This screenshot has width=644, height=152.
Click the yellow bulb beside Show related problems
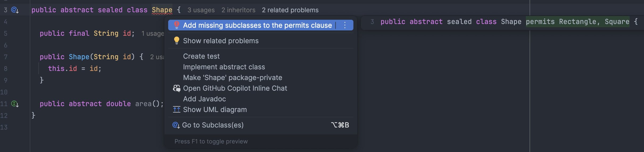[176, 41]
